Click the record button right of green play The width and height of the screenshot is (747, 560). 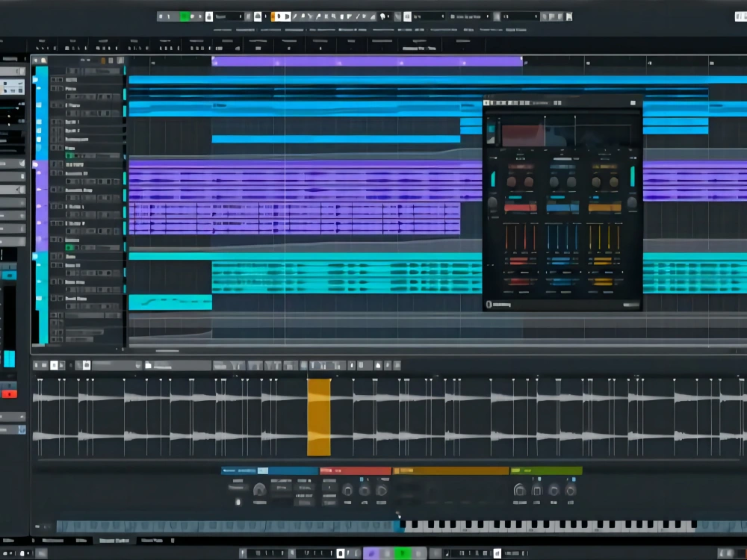(419, 553)
